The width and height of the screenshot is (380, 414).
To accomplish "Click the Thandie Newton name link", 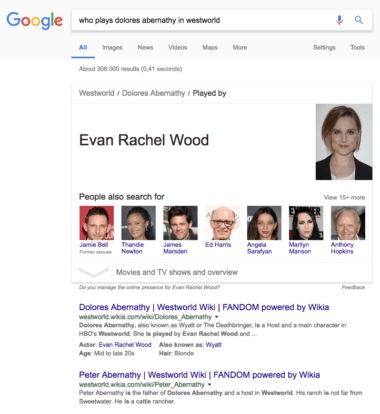I will 132,248.
